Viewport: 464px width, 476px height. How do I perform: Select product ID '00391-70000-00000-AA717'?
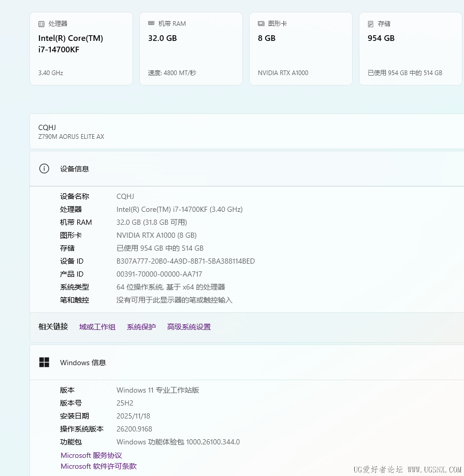tap(160, 274)
